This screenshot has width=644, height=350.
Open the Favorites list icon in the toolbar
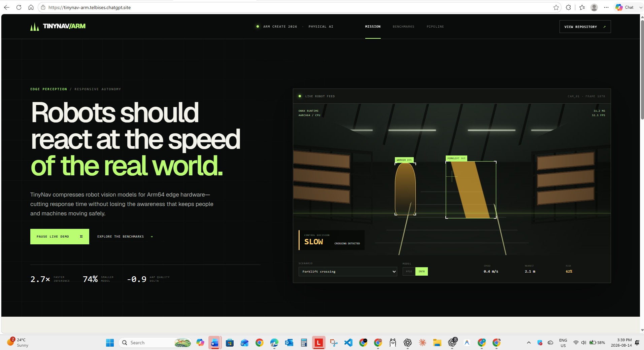582,7
